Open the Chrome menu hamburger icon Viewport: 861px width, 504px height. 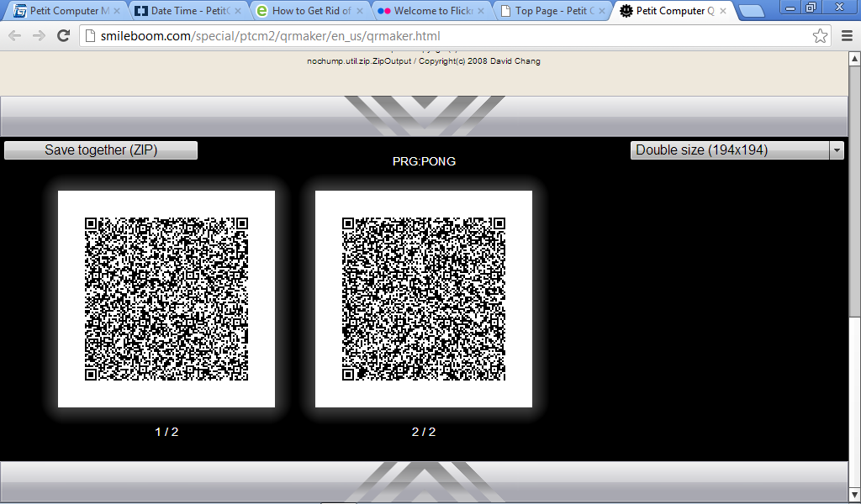pos(847,36)
